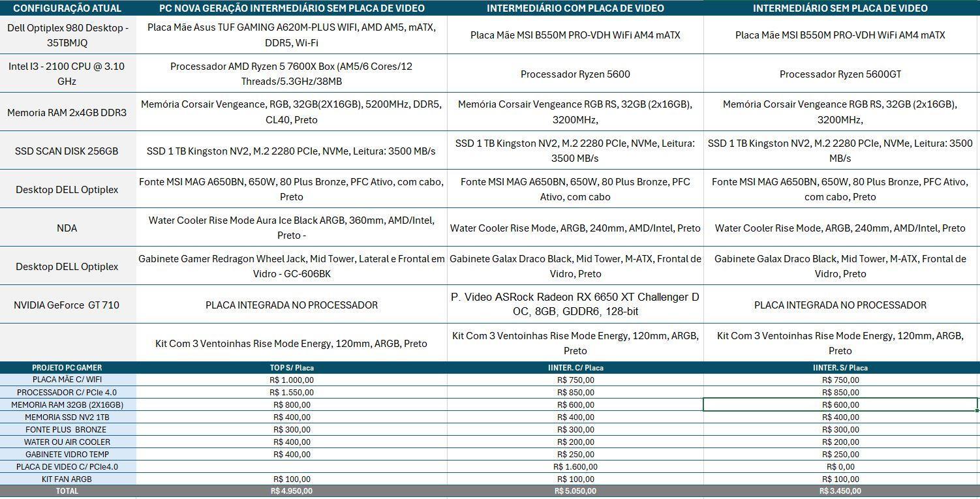
Task: Select the PROCESSADOR C/ PCIe 4.0 row label
Action: [x=68, y=392]
